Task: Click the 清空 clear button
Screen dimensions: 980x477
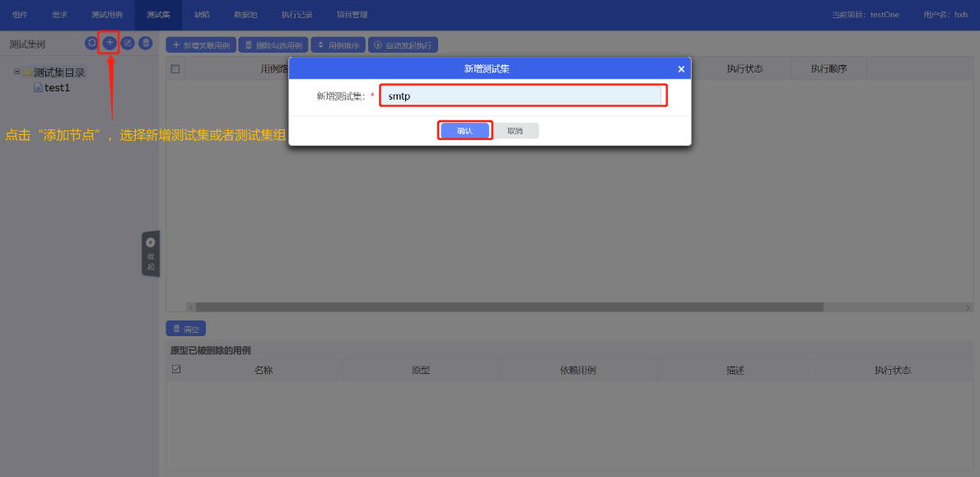Action: [186, 329]
